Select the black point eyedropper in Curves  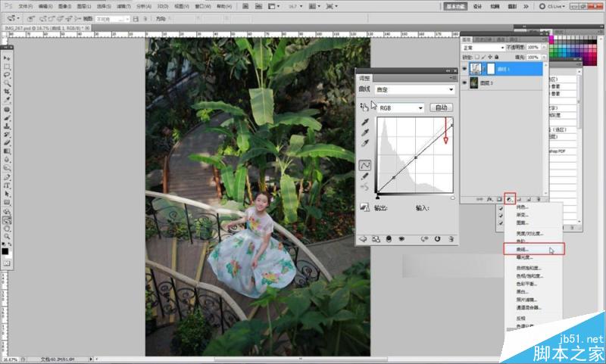(x=365, y=123)
